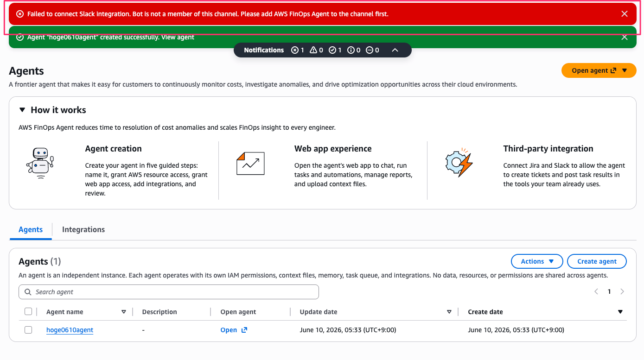
Task: Go to next page in table pagination
Action: [622, 291]
